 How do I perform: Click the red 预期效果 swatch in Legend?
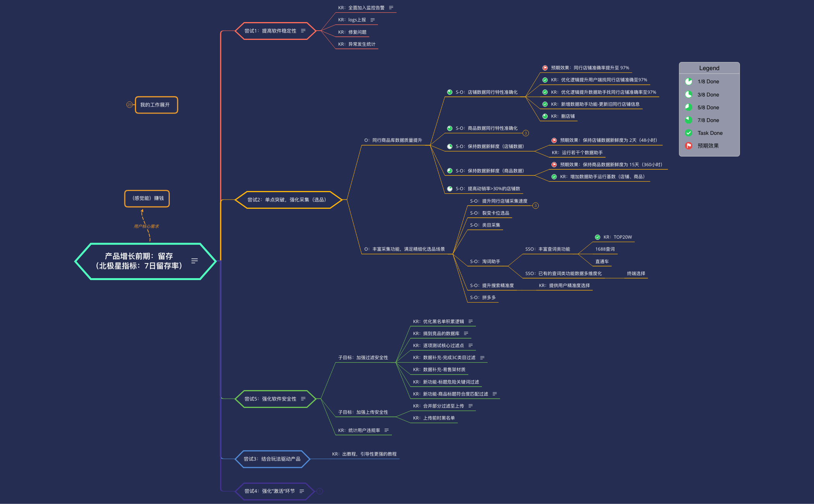(x=689, y=146)
